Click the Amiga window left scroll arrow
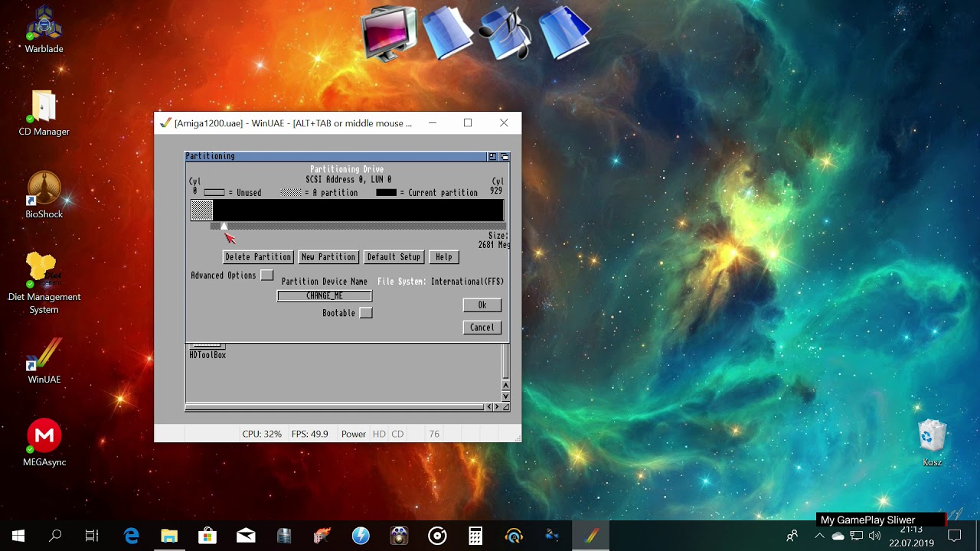The height and width of the screenshot is (551, 980). [x=489, y=407]
